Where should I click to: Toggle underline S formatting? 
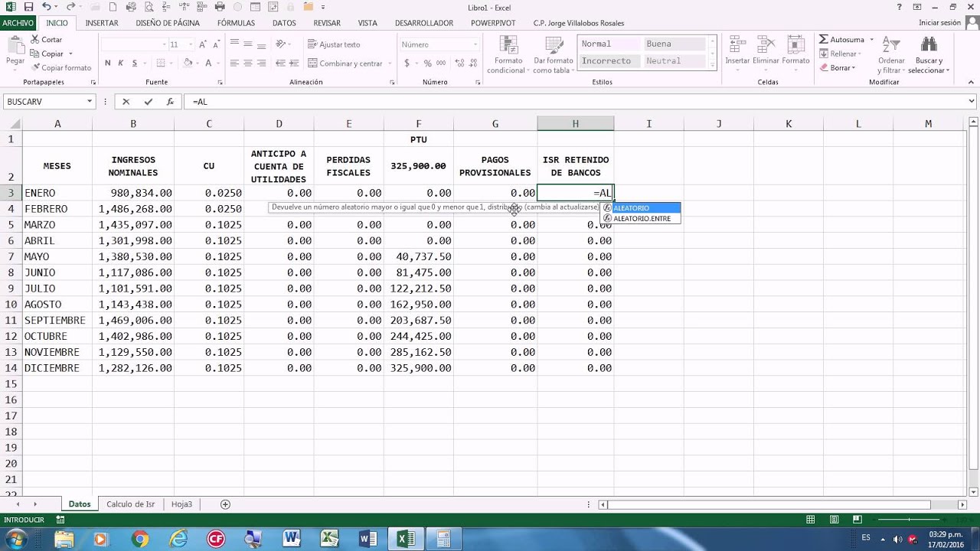click(135, 63)
